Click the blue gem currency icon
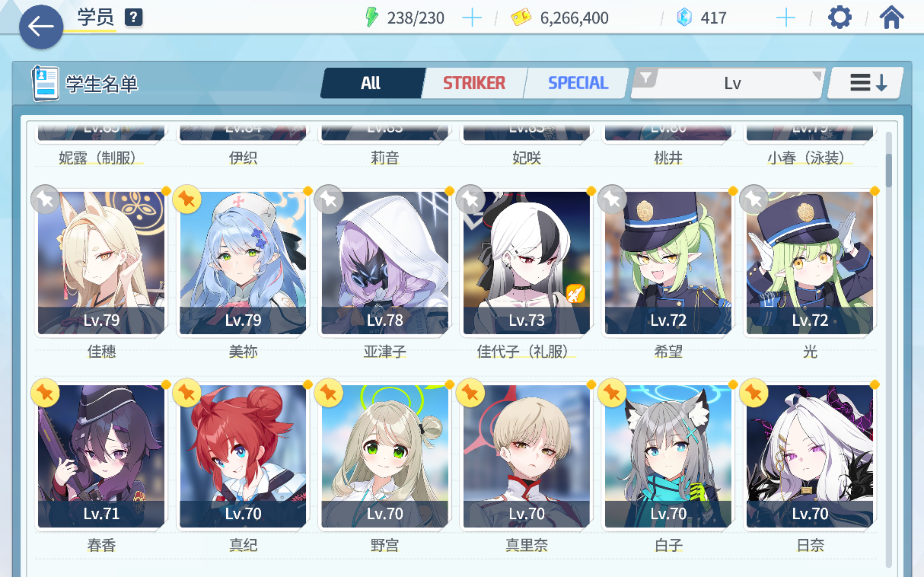Screen dimensions: 924x577 (x=684, y=18)
